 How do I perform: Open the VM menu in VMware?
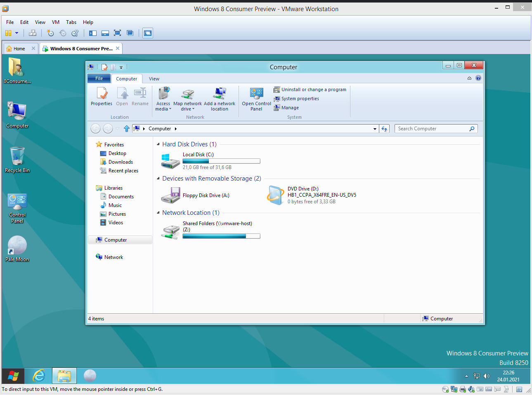pyautogui.click(x=55, y=22)
